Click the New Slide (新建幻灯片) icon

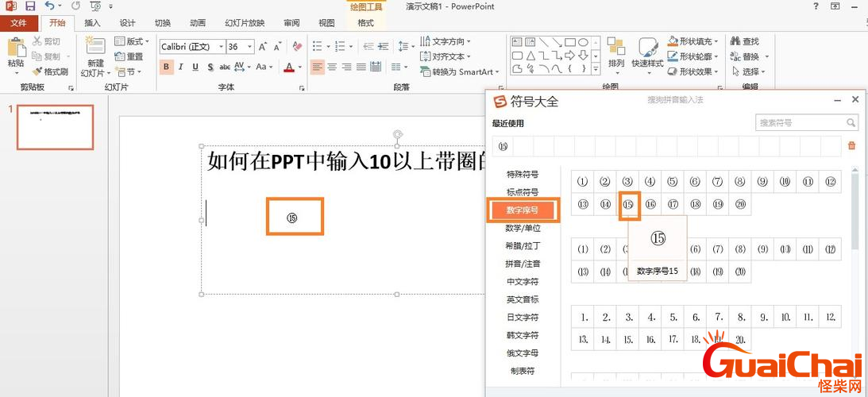click(x=95, y=47)
